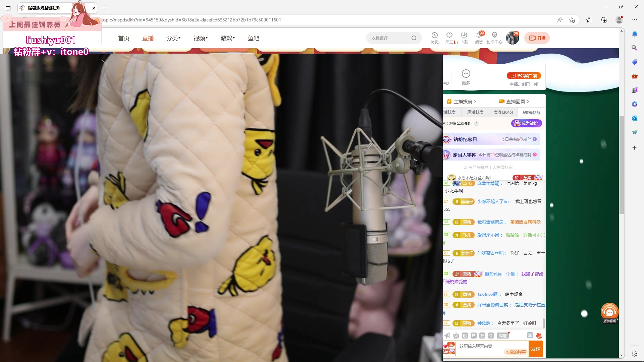
Task: Click the red star effect icon
Action: tap(539, 336)
